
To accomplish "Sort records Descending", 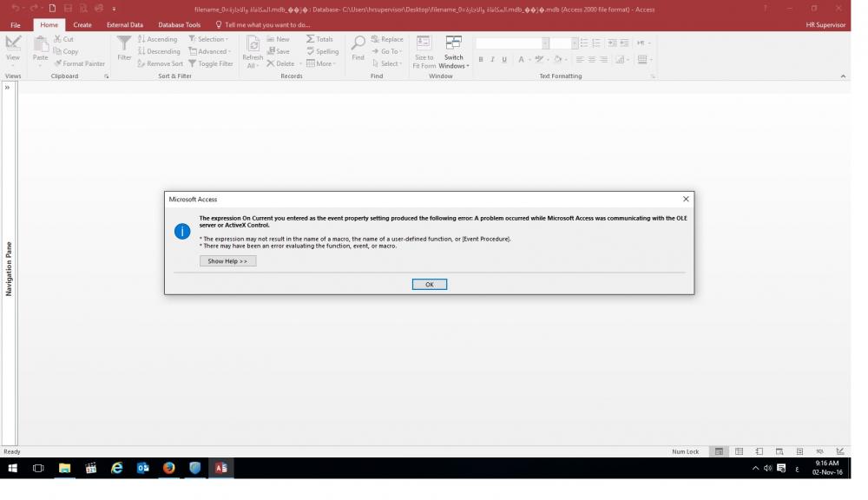I will [159, 51].
